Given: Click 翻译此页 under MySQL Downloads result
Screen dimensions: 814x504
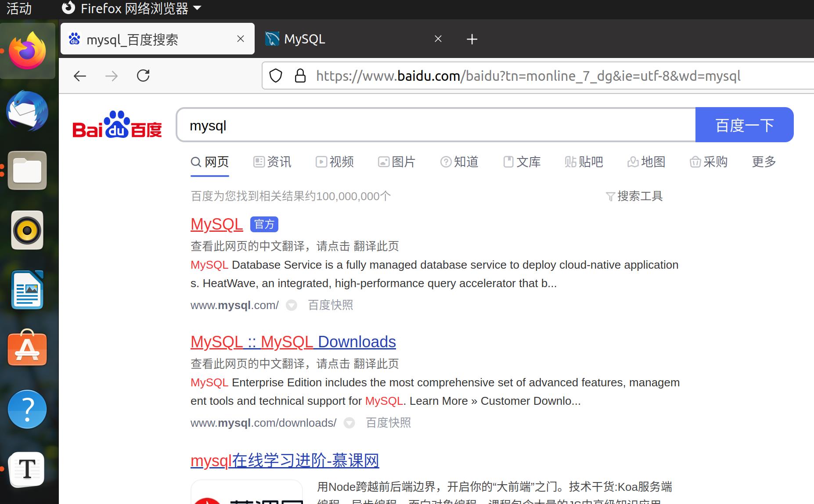Looking at the screenshot, I should point(376,364).
